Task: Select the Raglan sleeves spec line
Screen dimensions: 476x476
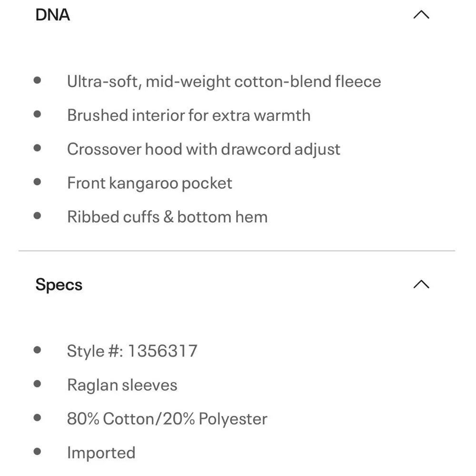Action: click(122, 385)
